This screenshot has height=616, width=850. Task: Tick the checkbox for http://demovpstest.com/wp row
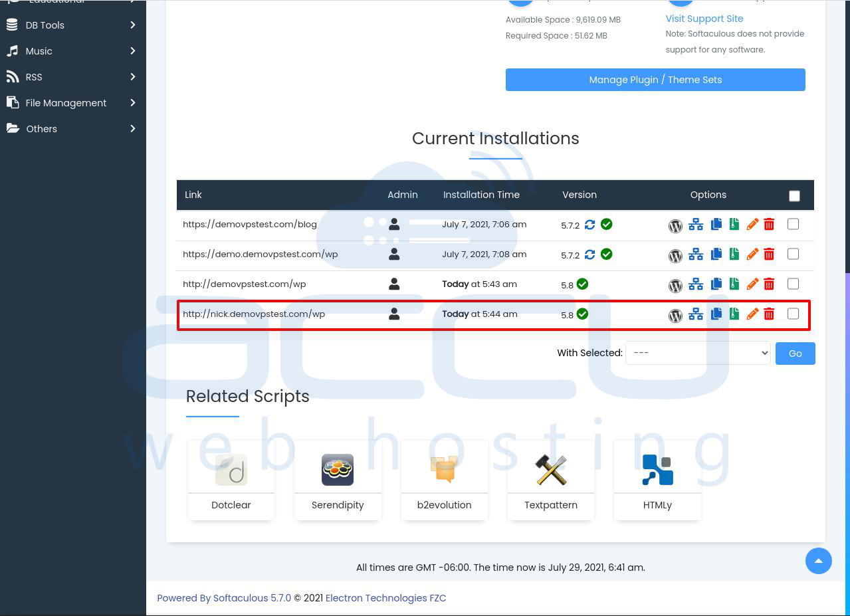[793, 284]
